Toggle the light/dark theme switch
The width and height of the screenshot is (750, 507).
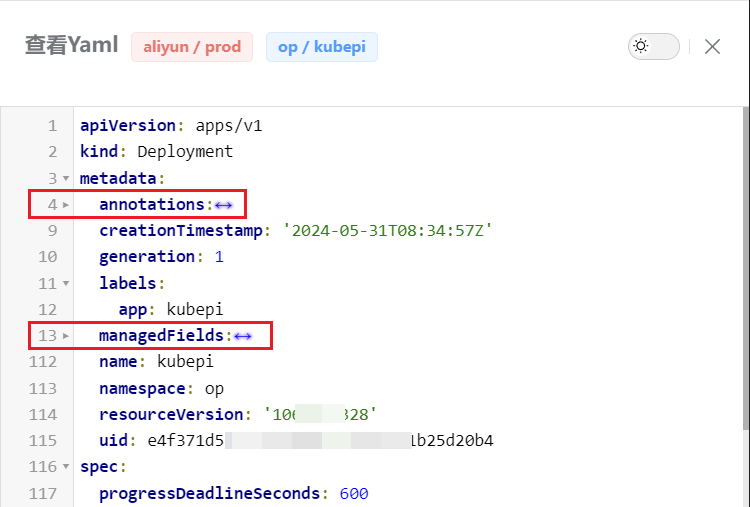point(653,46)
